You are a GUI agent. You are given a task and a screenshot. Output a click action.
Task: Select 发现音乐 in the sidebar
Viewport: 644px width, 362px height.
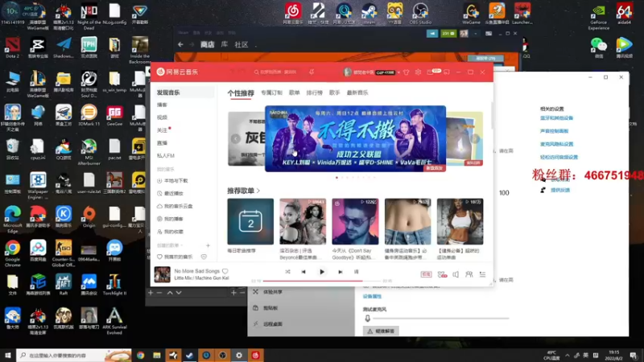pyautogui.click(x=184, y=93)
